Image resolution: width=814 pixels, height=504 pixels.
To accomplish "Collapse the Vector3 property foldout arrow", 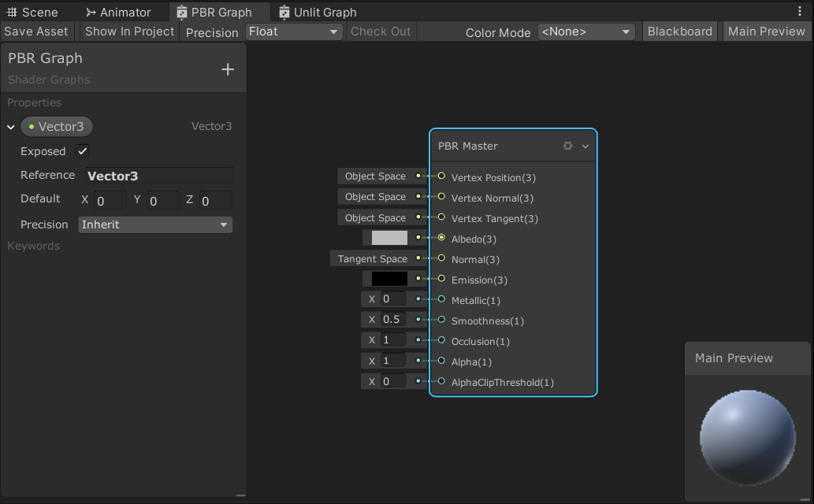I will pyautogui.click(x=11, y=127).
